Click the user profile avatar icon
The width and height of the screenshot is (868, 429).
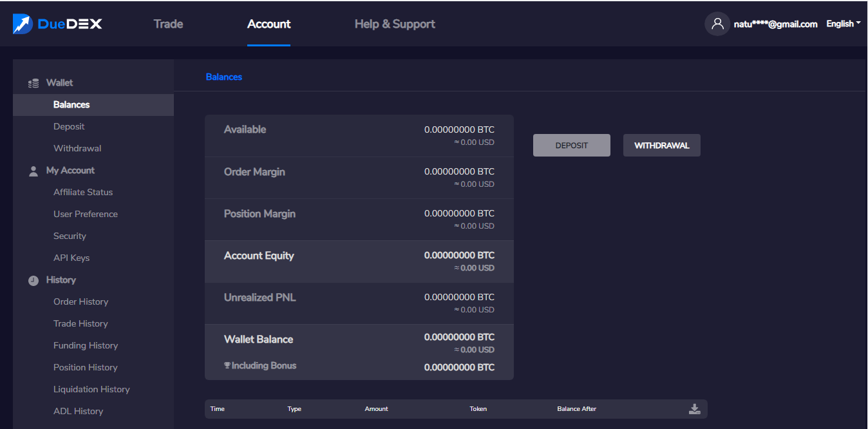tap(717, 24)
